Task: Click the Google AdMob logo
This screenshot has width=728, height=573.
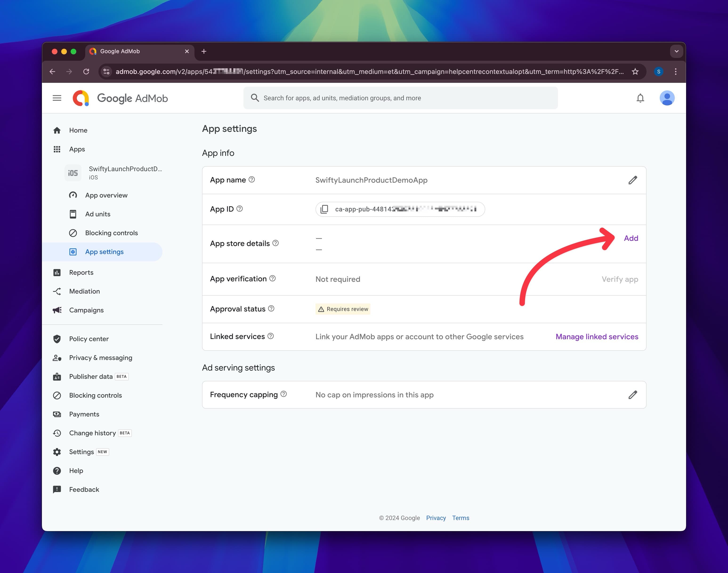Action: point(120,98)
